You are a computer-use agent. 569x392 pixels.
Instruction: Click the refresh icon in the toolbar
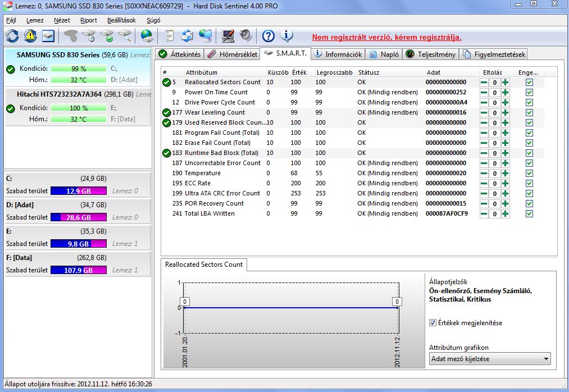click(12, 36)
